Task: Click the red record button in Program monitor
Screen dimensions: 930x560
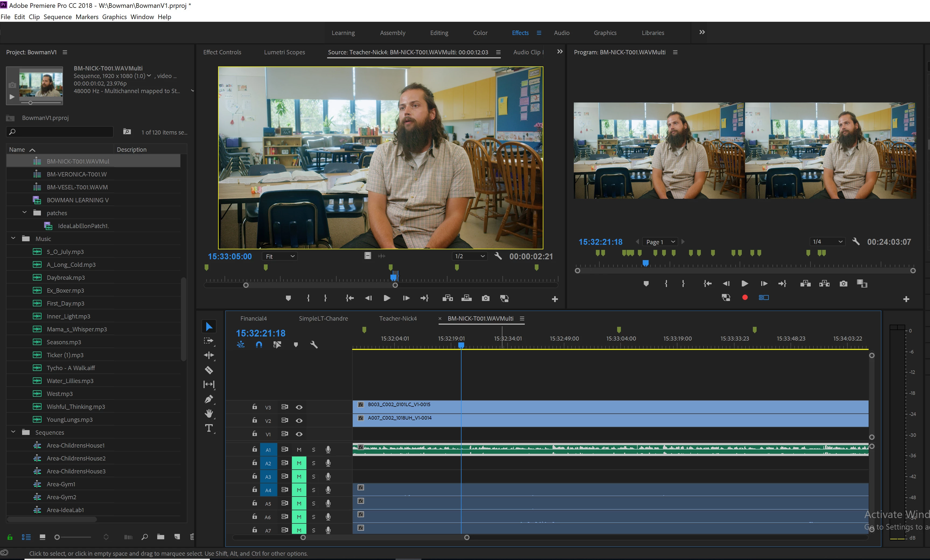Action: click(745, 297)
